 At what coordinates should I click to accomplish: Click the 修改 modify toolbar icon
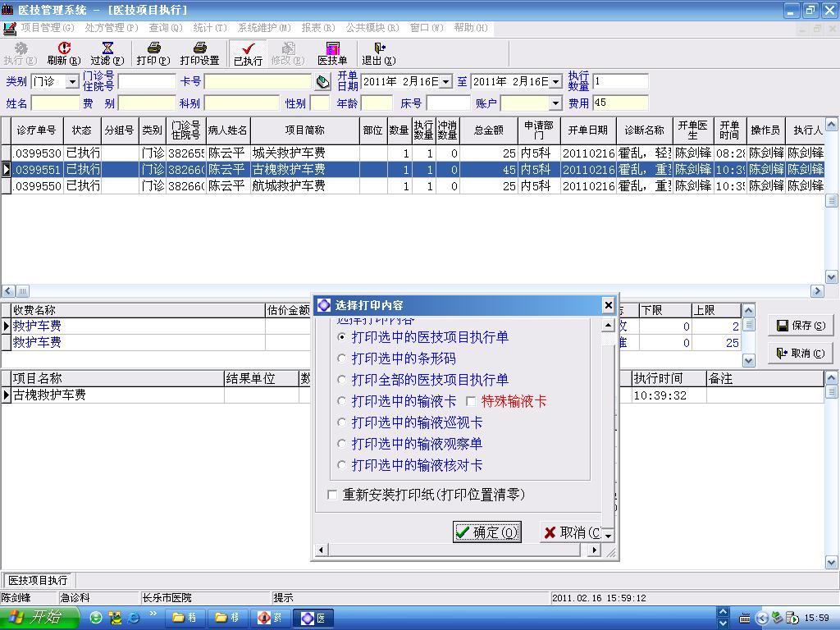288,53
